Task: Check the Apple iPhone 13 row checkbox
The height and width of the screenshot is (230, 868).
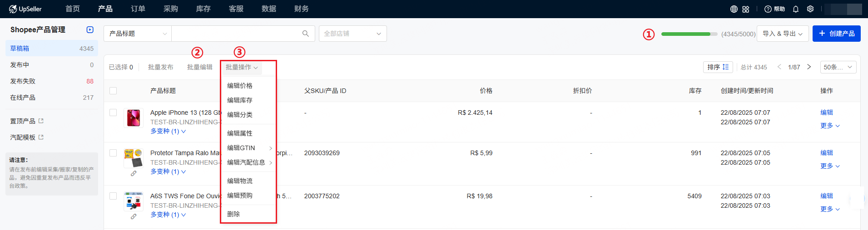Action: click(113, 113)
